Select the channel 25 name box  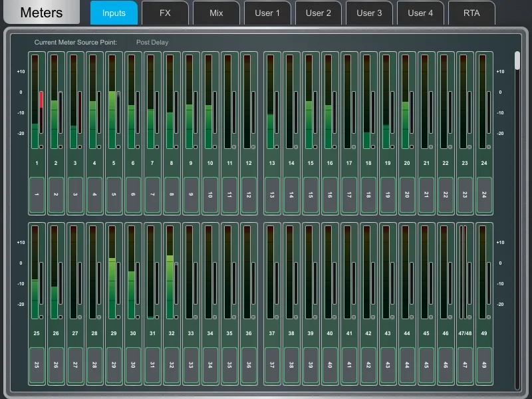click(37, 365)
